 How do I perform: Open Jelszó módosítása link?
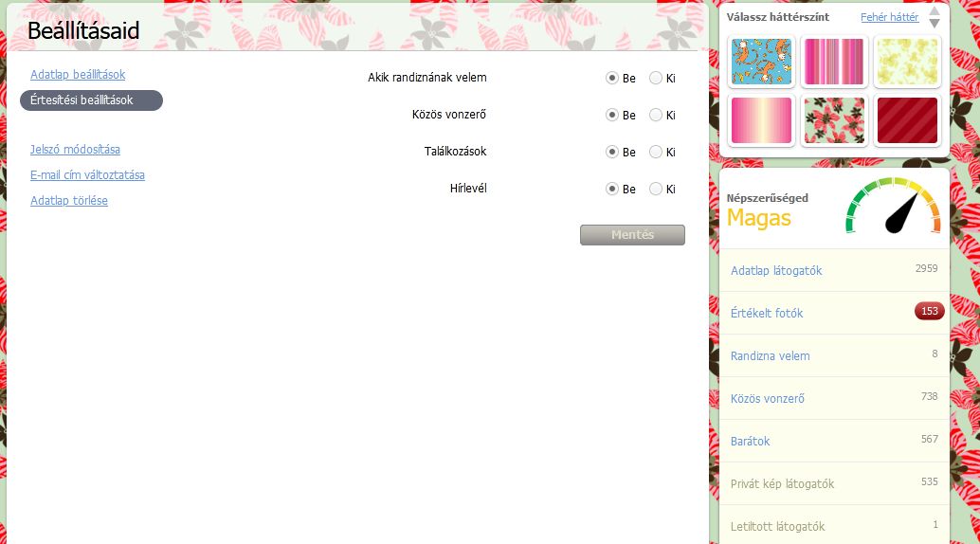pyautogui.click(x=75, y=150)
